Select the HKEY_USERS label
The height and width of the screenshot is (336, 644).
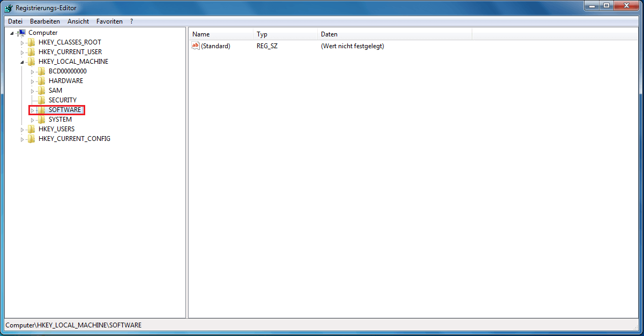point(56,129)
